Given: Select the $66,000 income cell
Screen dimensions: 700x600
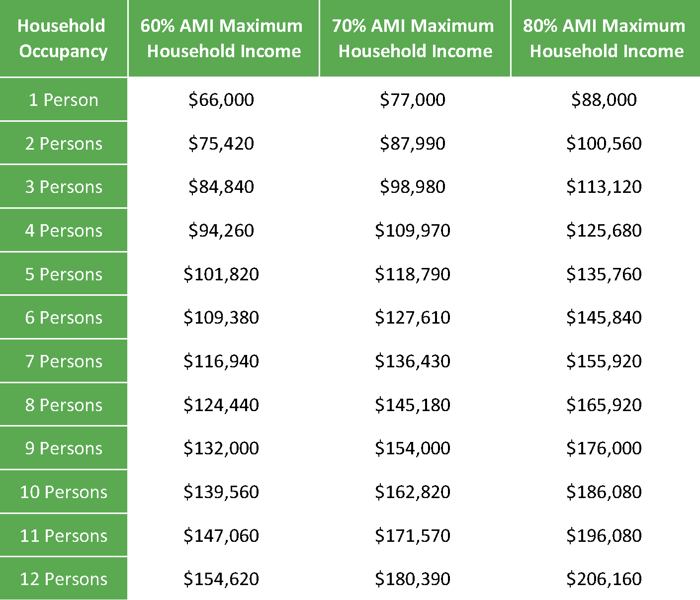Looking at the screenshot, I should (221, 100).
